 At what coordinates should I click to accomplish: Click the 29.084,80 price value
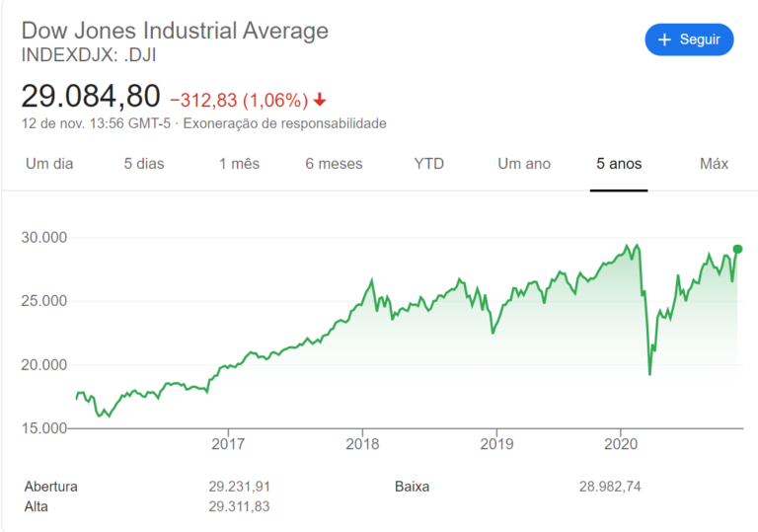(x=91, y=97)
